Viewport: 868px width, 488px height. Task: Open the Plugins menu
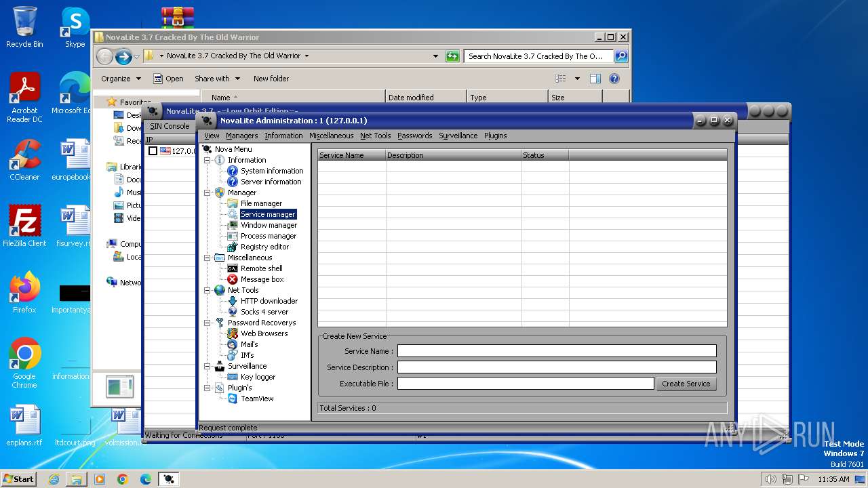pos(495,136)
